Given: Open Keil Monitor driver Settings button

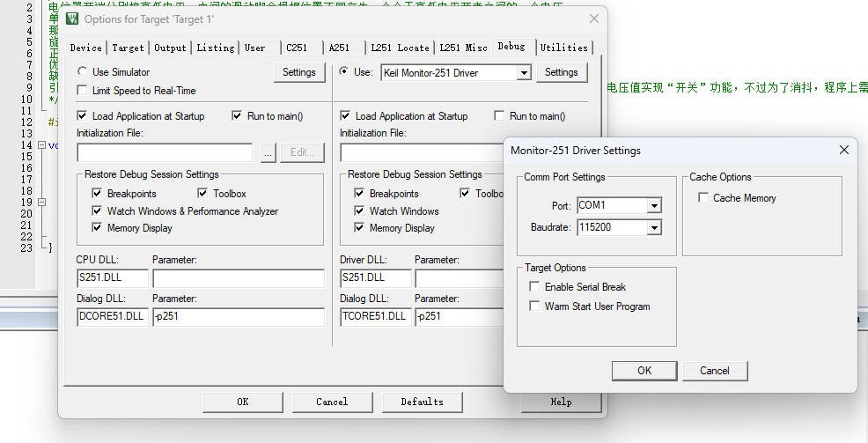Looking at the screenshot, I should pyautogui.click(x=562, y=72).
